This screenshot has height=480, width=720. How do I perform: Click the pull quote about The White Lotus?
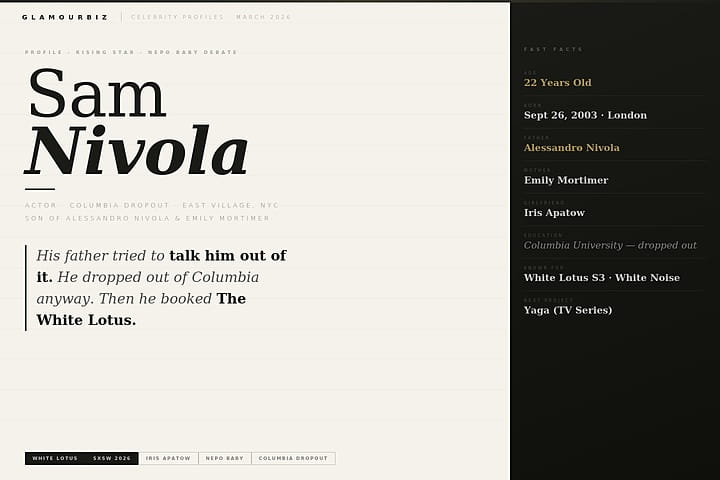[x=161, y=288]
